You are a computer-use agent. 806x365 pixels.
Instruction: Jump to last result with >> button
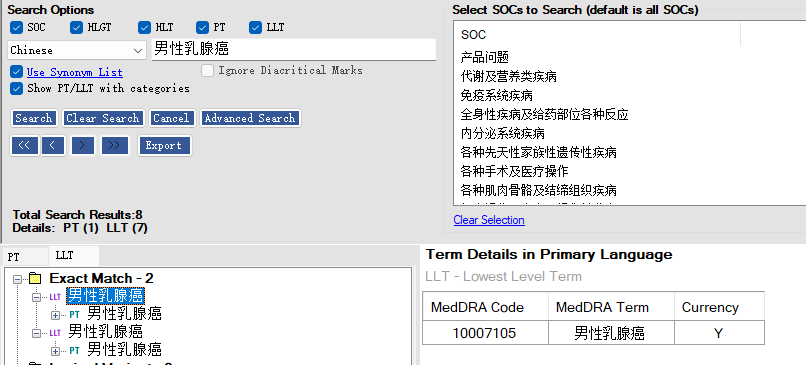pos(115,145)
